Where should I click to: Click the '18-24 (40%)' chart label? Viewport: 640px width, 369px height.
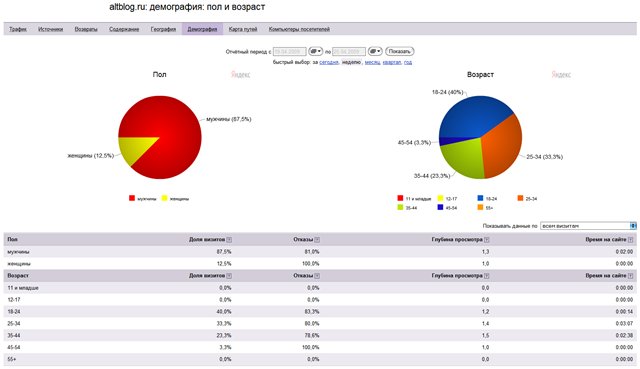pyautogui.click(x=447, y=92)
